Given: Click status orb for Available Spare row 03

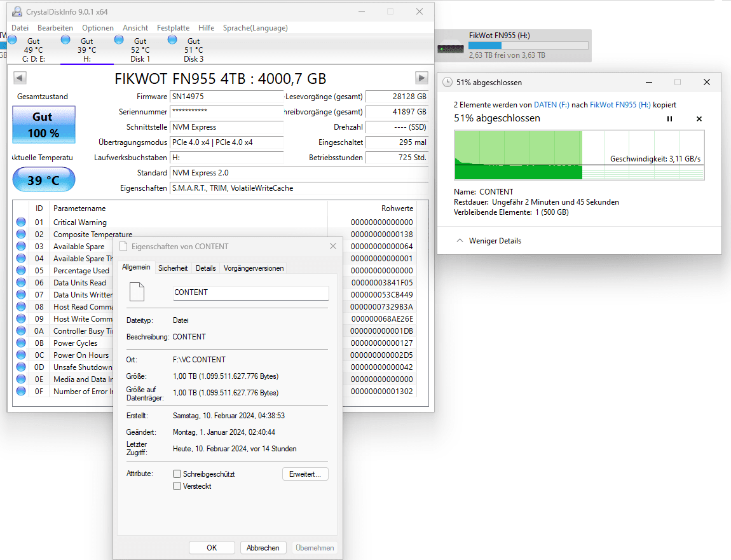Looking at the screenshot, I should click(21, 246).
